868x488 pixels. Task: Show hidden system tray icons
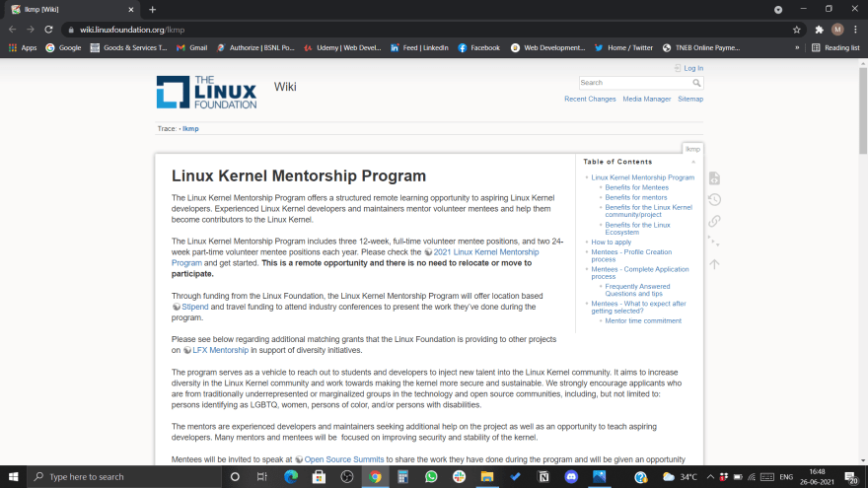pyautogui.click(x=710, y=476)
